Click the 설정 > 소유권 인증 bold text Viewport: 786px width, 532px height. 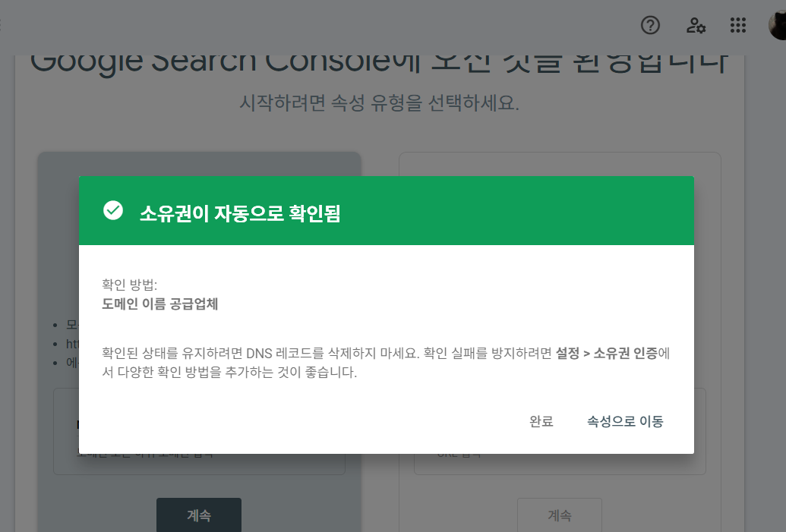tap(607, 353)
